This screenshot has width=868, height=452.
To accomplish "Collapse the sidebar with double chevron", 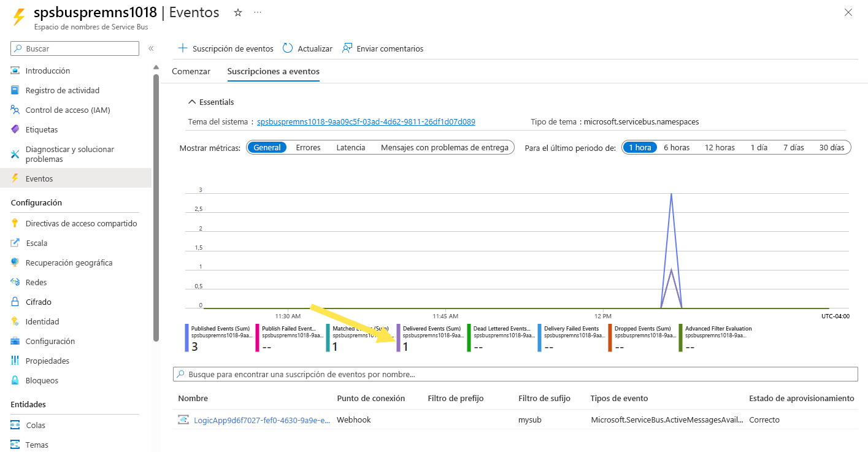I will pos(151,48).
